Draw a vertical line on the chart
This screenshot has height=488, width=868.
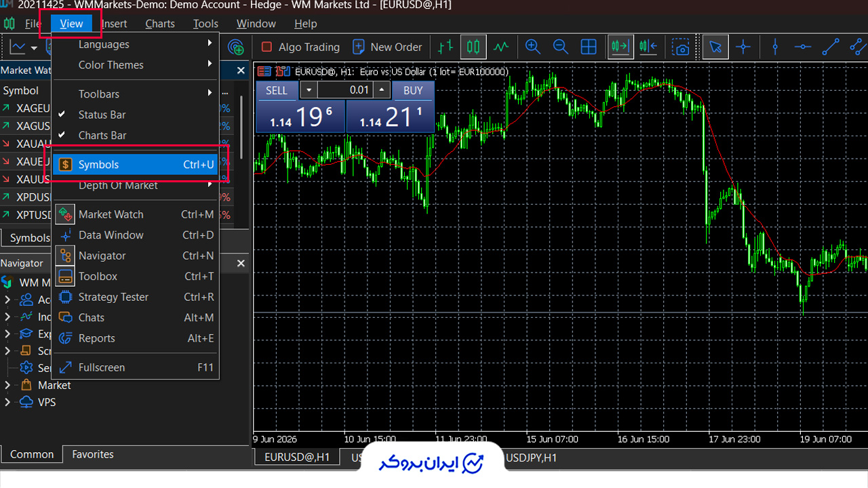click(x=775, y=47)
